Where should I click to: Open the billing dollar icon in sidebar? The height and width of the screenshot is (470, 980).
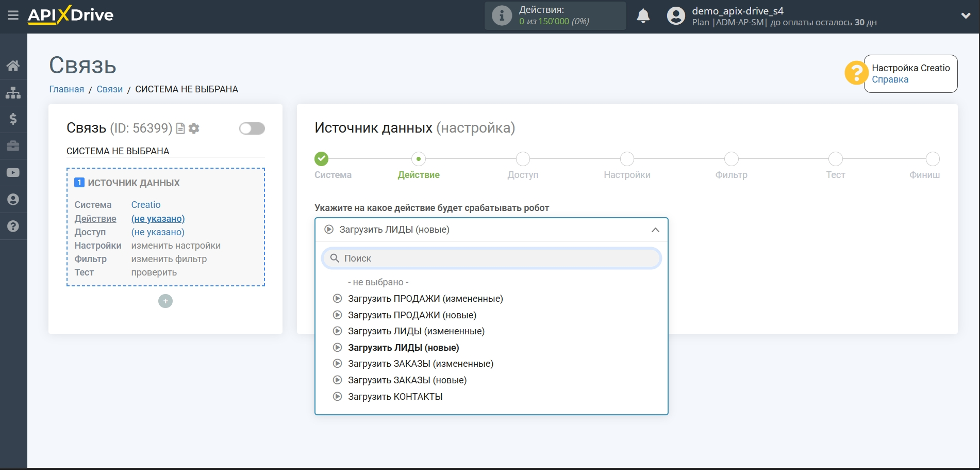pyautogui.click(x=13, y=119)
